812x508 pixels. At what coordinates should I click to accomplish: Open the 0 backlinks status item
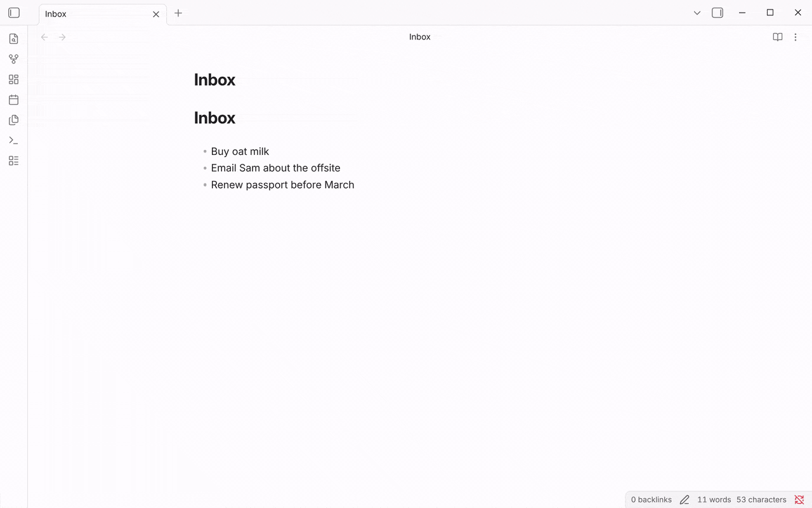click(652, 500)
